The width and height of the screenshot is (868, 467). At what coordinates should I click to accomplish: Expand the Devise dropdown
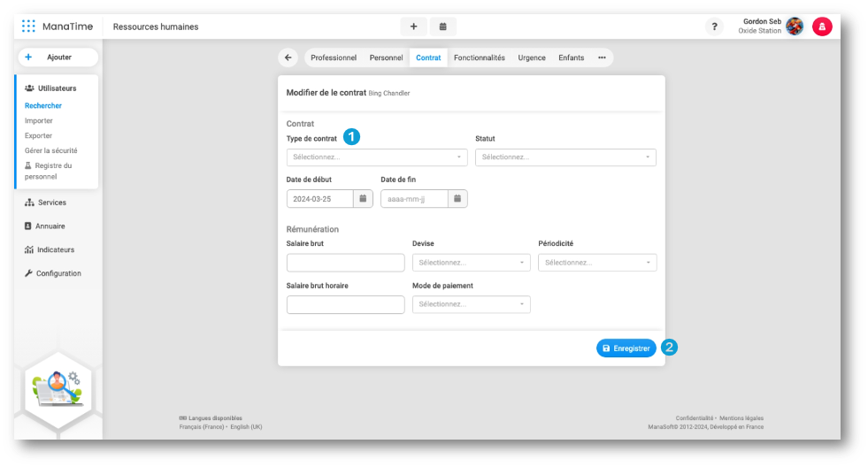(472, 263)
